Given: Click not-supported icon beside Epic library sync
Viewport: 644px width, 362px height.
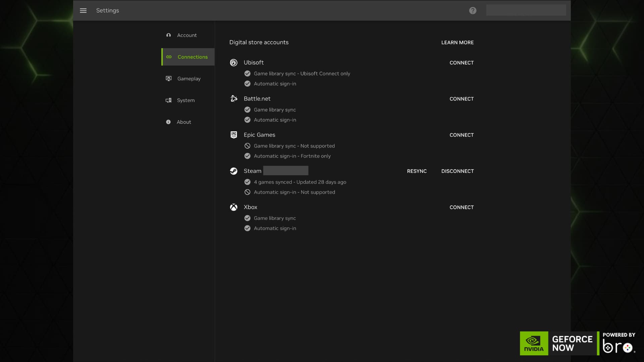Looking at the screenshot, I should 248,146.
